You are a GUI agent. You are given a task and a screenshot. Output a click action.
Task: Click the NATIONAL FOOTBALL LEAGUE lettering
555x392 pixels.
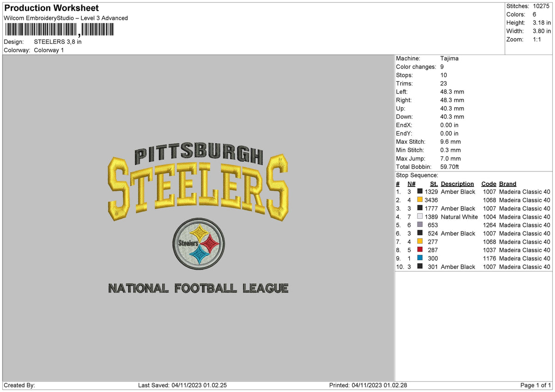(198, 288)
